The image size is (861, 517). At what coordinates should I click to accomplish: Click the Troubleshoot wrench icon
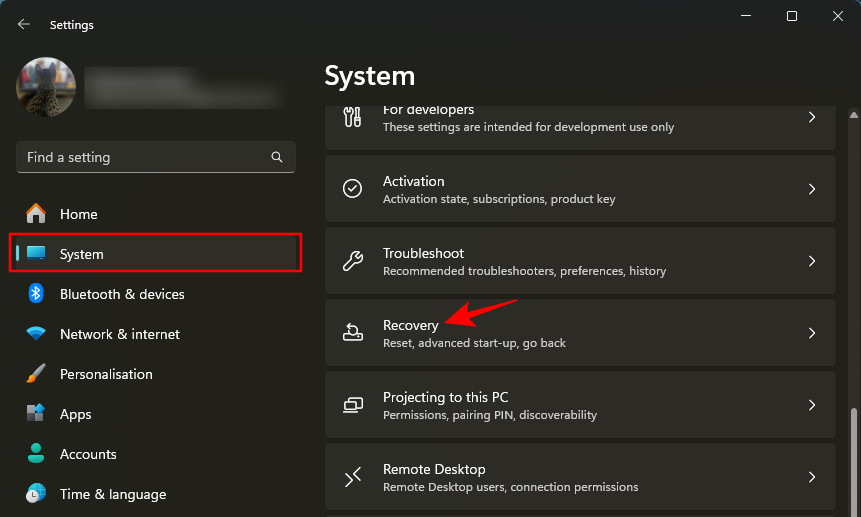pyautogui.click(x=353, y=261)
